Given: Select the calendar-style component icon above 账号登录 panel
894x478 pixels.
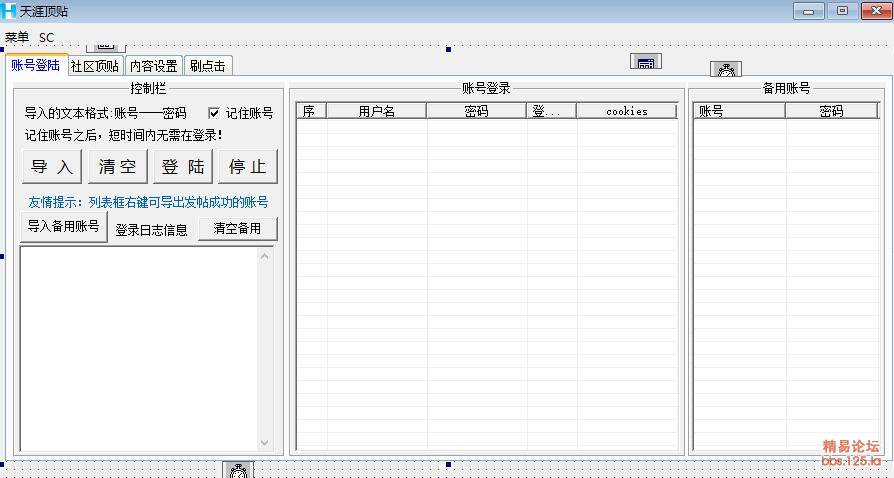Looking at the screenshot, I should coord(646,62).
